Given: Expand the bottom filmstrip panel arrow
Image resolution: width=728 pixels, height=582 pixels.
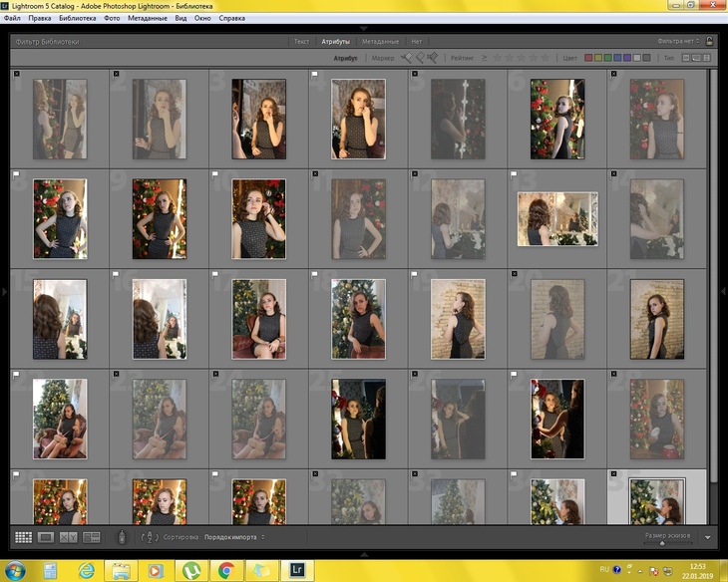Looking at the screenshot, I should [x=364, y=555].
